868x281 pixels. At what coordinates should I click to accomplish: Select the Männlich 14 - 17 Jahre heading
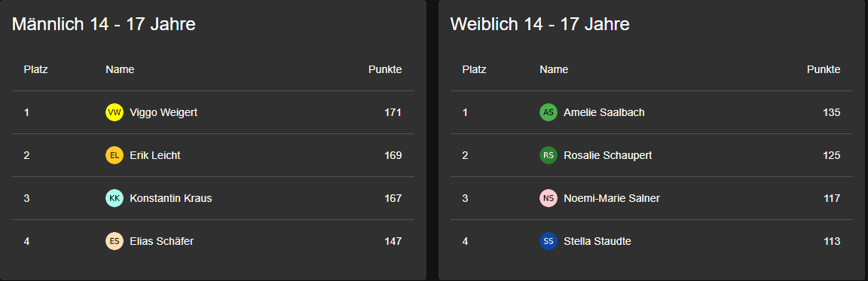click(x=104, y=24)
